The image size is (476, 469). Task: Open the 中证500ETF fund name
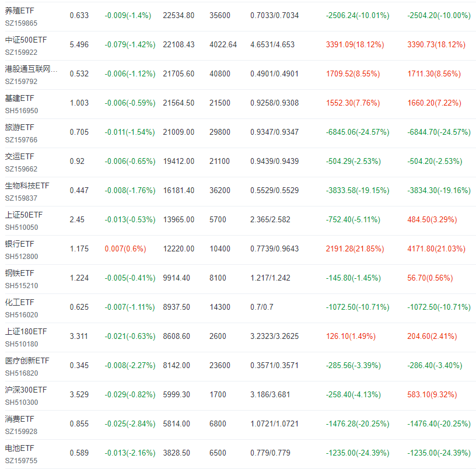click(26, 40)
